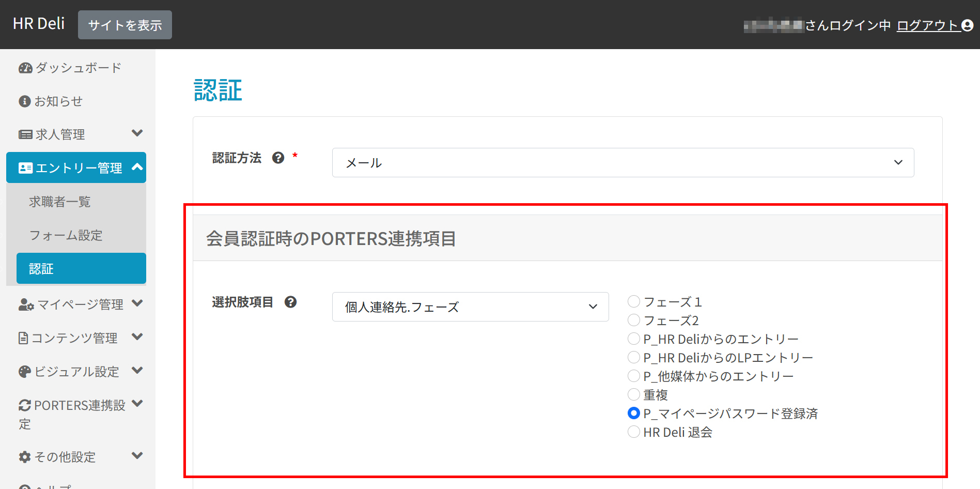Click the HR Deli logo link

click(x=39, y=24)
